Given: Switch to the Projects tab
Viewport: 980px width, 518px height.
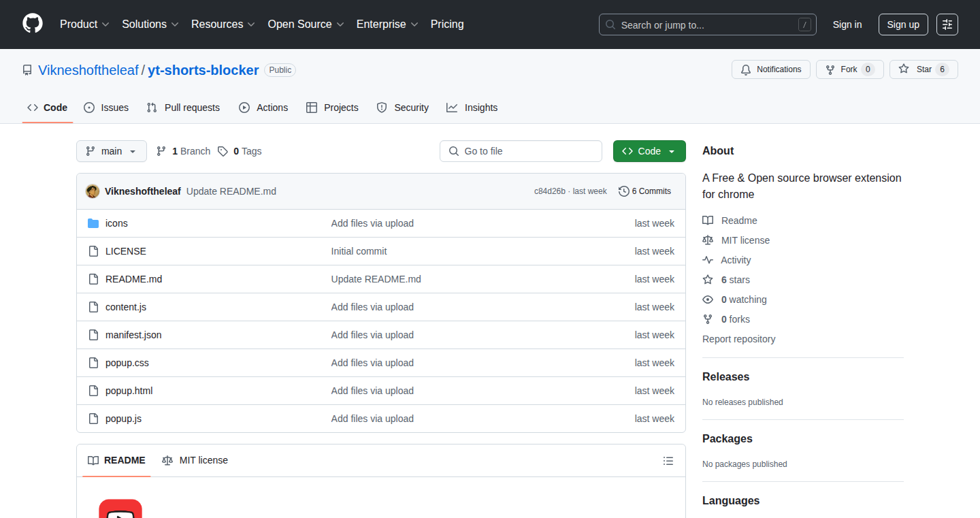Looking at the screenshot, I should (332, 108).
